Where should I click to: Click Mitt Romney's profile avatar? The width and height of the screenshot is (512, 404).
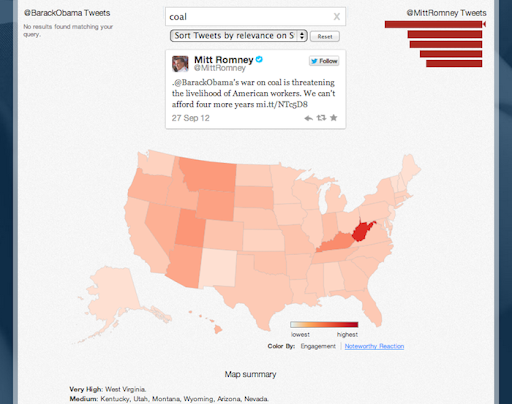coord(180,64)
